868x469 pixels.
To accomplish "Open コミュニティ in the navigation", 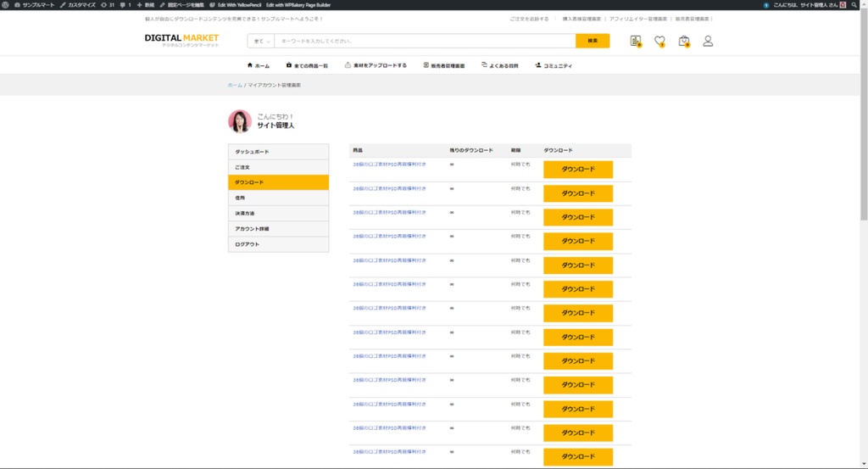I will tap(554, 65).
